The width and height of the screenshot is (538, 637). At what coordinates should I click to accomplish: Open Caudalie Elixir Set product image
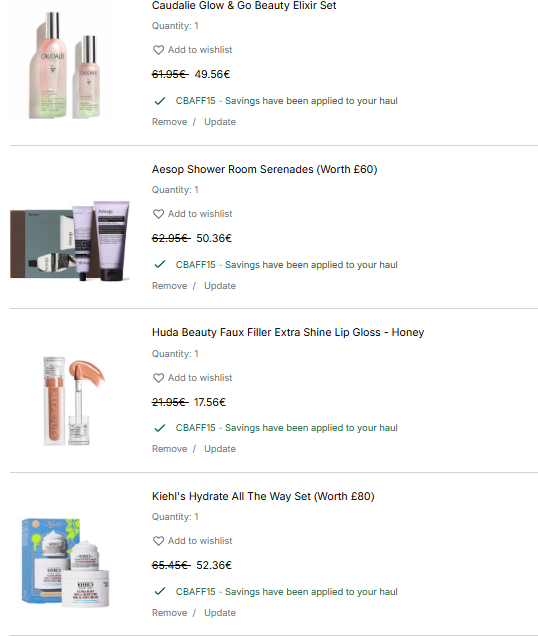click(x=65, y=65)
